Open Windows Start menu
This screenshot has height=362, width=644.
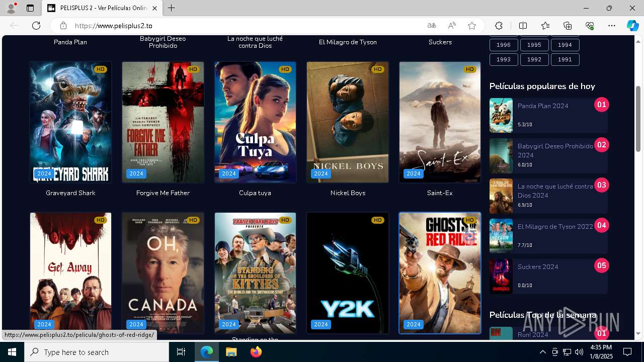(12, 352)
